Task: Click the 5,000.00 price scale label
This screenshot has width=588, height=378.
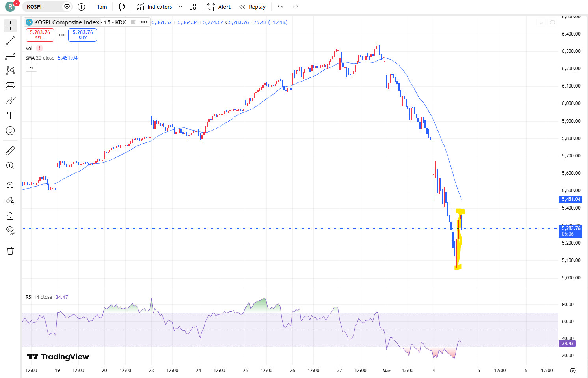Action: [x=571, y=278]
